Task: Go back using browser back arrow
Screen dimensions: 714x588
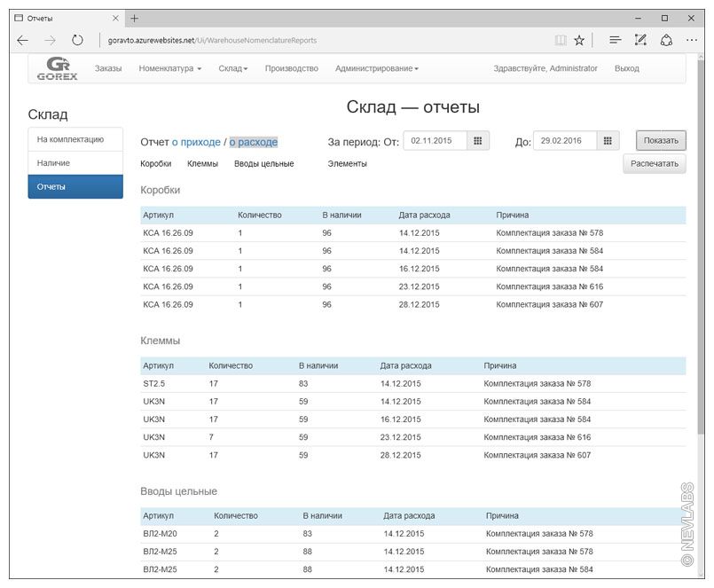Action: (22, 40)
